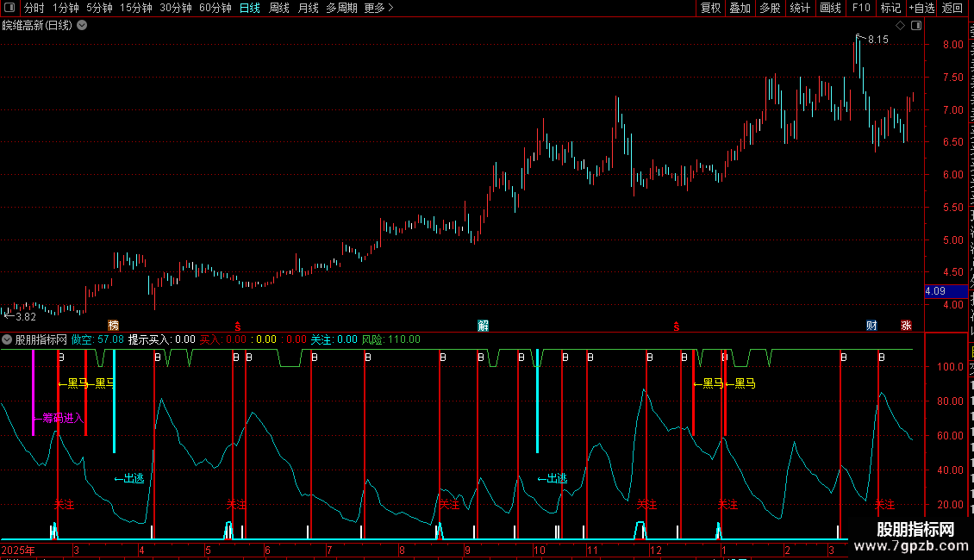974x560 pixels.
Task: Click the 关注: 0.00 indicator value
Action: pos(334,339)
